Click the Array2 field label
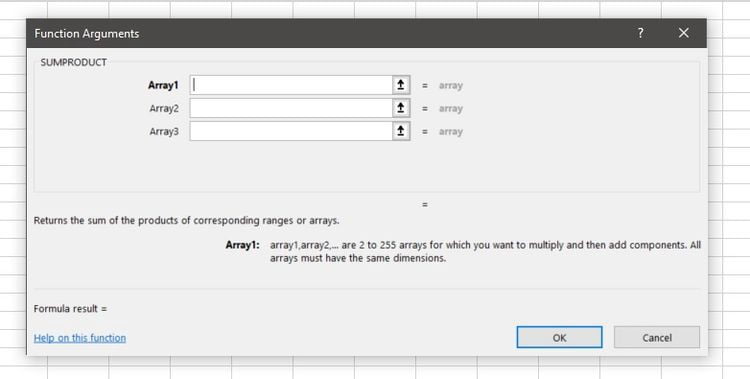 (x=164, y=108)
